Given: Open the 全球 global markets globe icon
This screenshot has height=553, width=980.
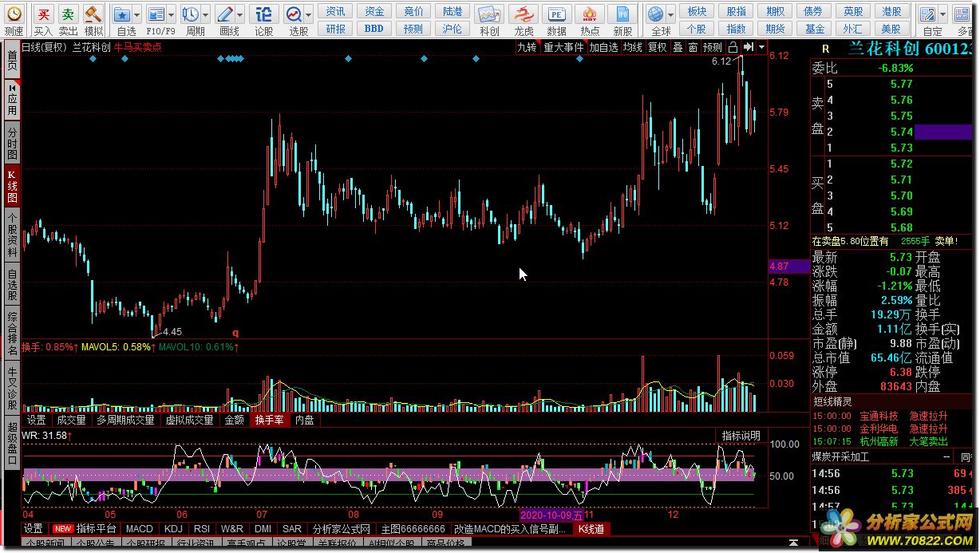Looking at the screenshot, I should (656, 14).
